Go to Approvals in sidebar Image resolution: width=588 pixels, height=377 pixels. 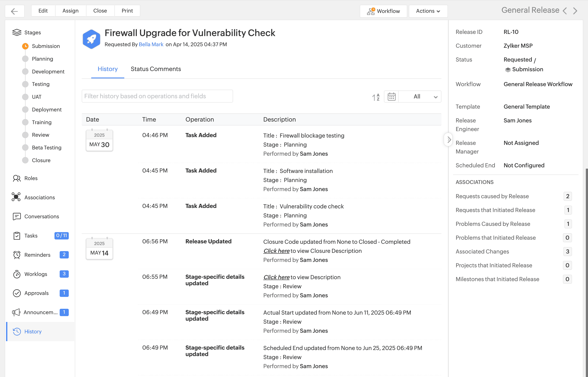[36, 293]
